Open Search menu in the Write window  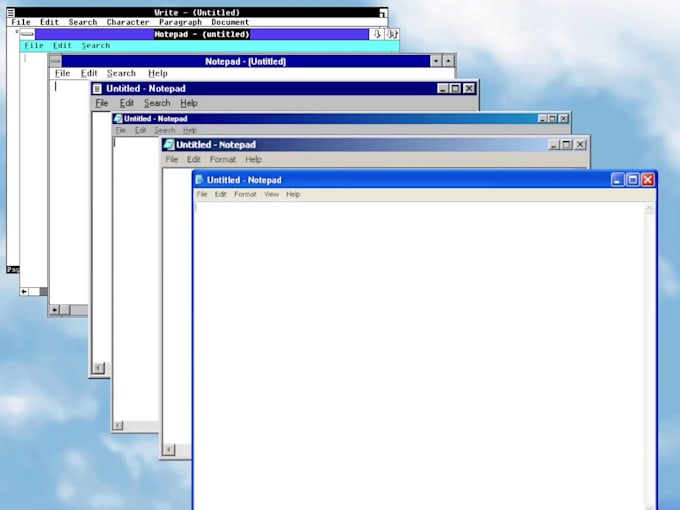(x=83, y=22)
